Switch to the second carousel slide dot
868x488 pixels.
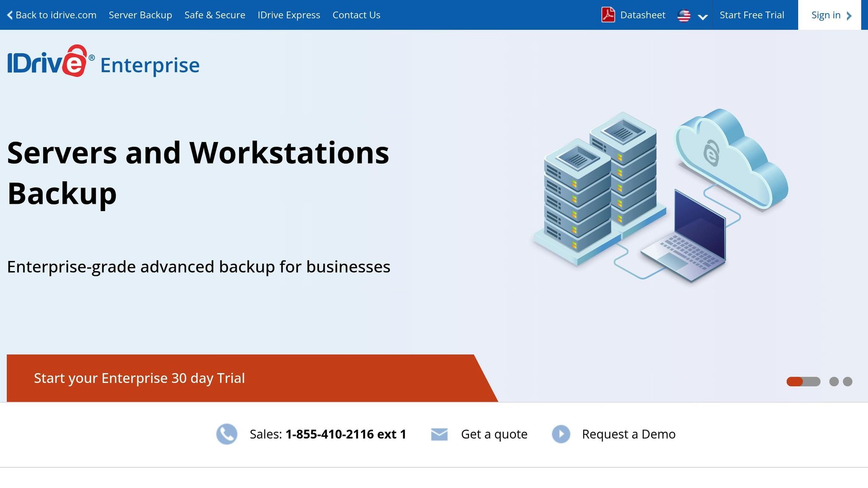point(834,381)
